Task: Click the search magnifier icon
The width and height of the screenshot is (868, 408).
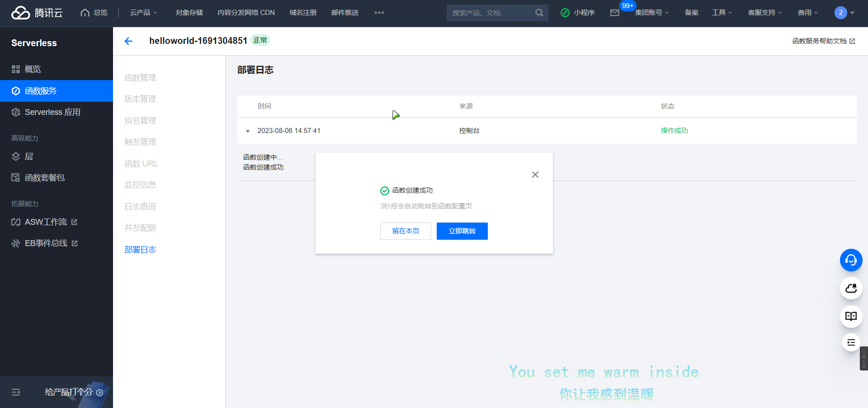Action: point(538,13)
